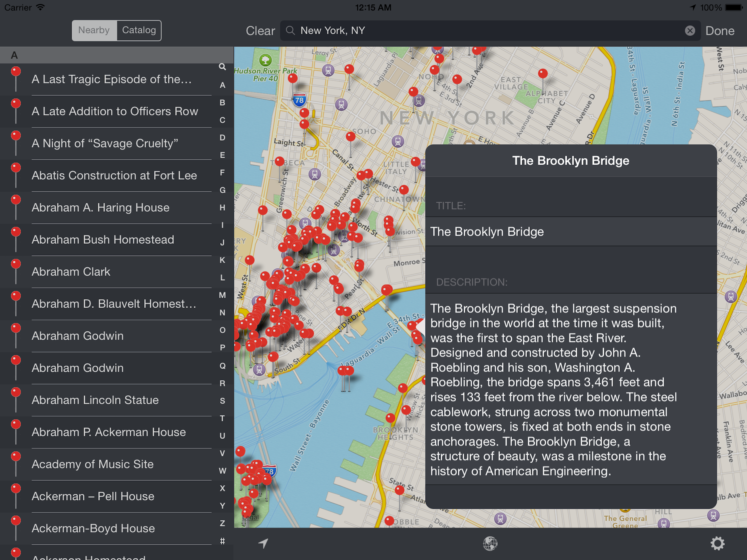The image size is (747, 560).
Task: Open the globe map-type icon
Action: click(x=490, y=543)
